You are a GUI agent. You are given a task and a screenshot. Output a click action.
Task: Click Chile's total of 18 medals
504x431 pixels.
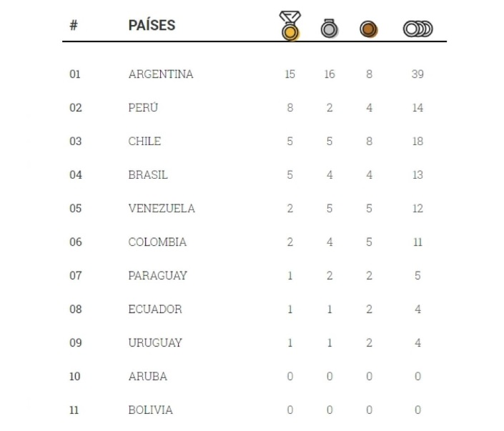click(417, 141)
